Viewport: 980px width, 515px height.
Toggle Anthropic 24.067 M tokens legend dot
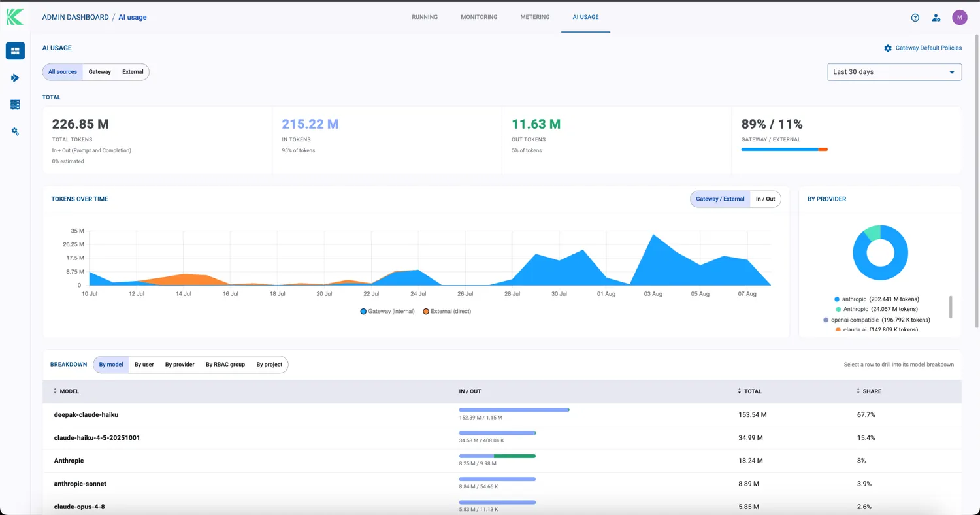point(837,309)
